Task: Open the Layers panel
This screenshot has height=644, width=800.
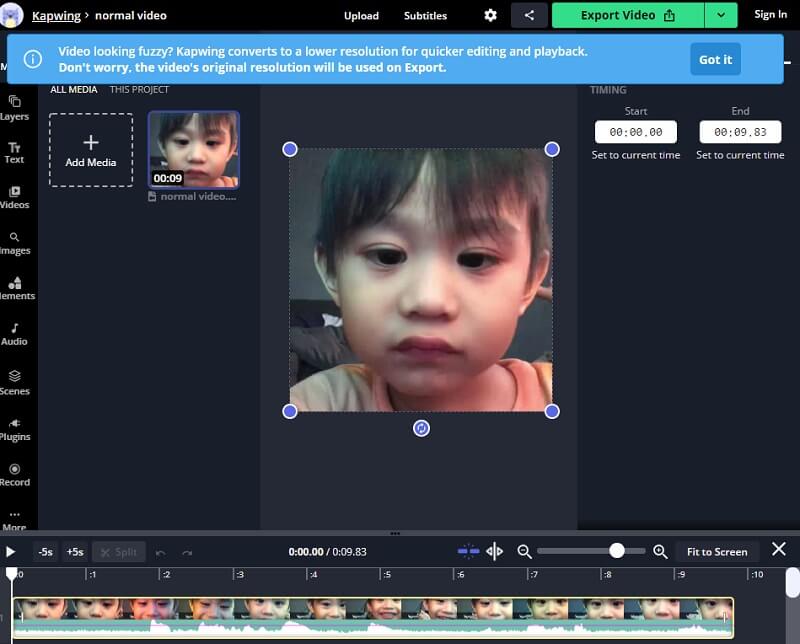Action: point(14,108)
